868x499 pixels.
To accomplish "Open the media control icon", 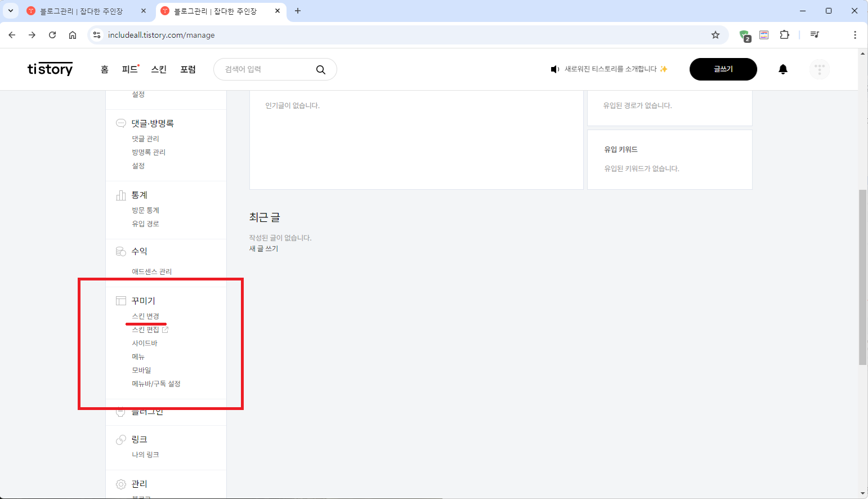I will (x=815, y=35).
